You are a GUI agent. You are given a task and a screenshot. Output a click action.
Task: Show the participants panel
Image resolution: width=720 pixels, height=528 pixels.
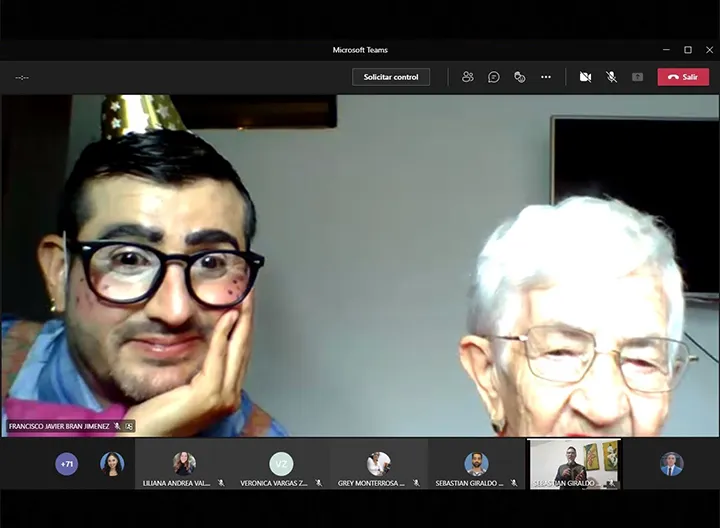[467, 77]
